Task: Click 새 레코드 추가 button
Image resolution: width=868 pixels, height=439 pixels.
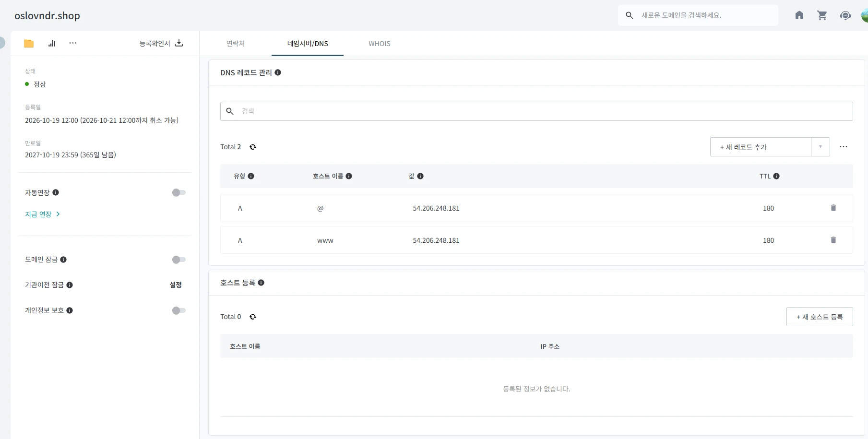Action: tap(761, 147)
